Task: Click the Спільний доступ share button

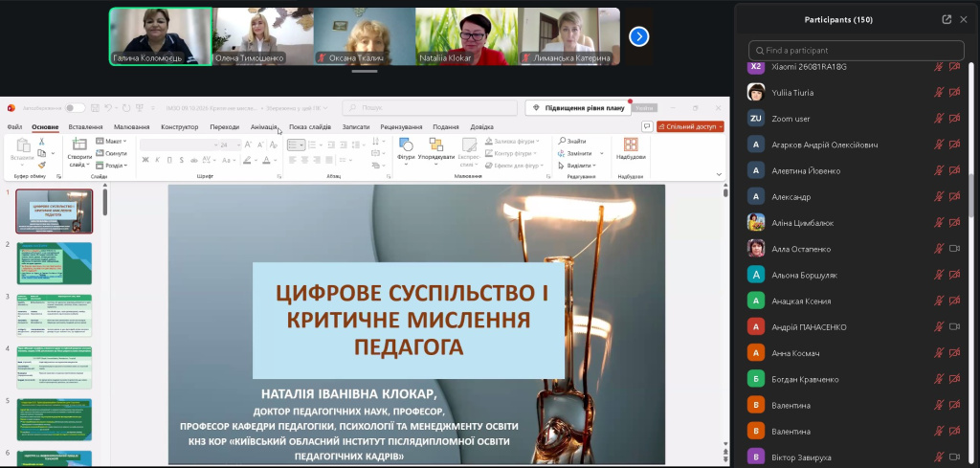Action: (x=691, y=127)
